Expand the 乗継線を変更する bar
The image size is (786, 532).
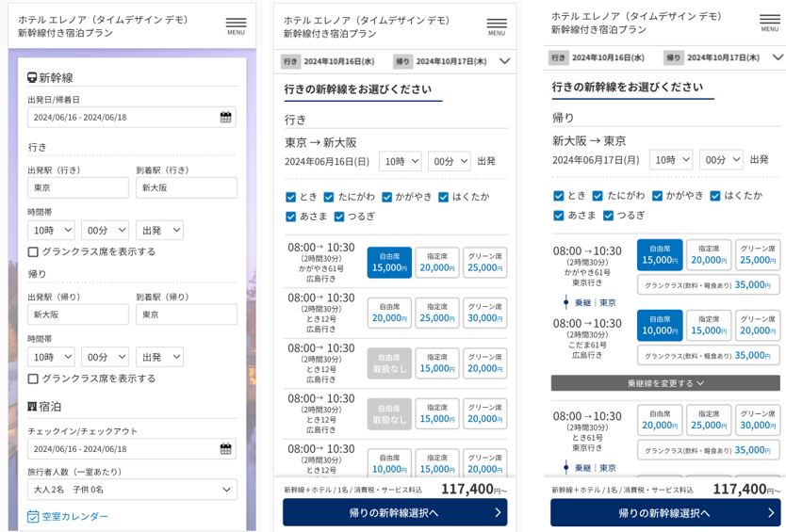pos(665,383)
